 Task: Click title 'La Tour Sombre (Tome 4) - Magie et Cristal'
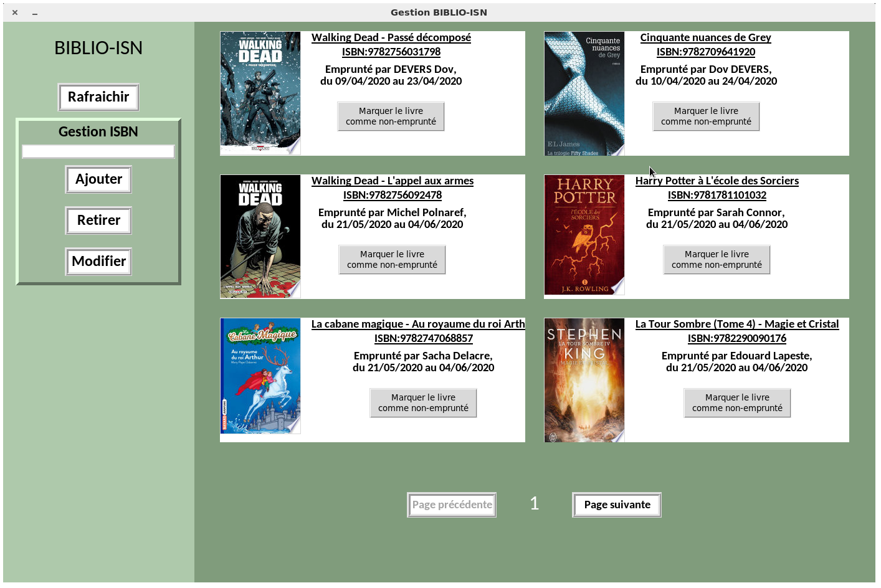737,325
